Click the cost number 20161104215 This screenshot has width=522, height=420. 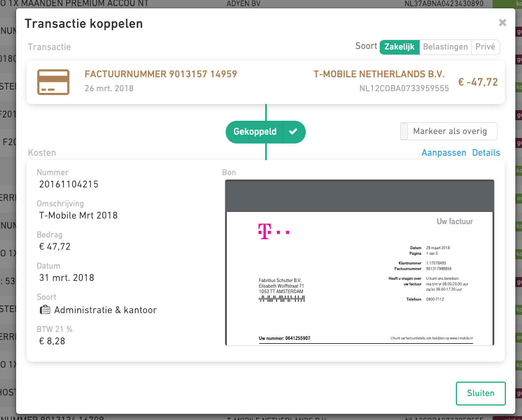click(x=69, y=184)
